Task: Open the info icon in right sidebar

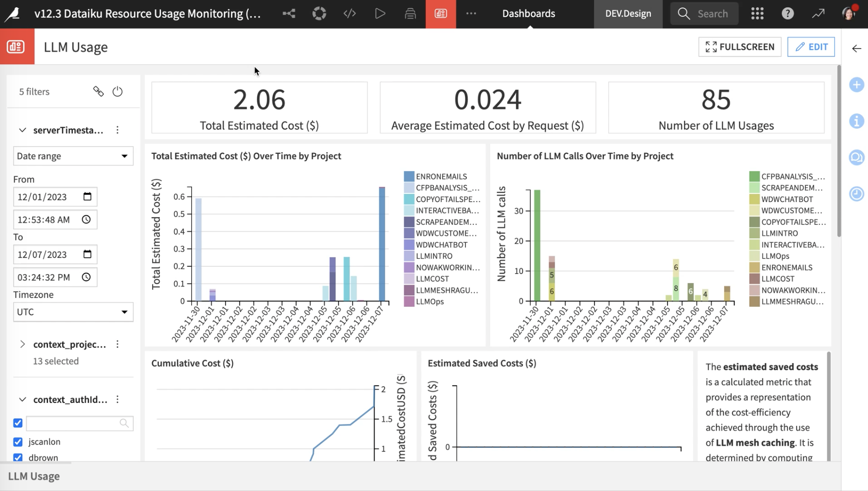Action: [x=856, y=121]
